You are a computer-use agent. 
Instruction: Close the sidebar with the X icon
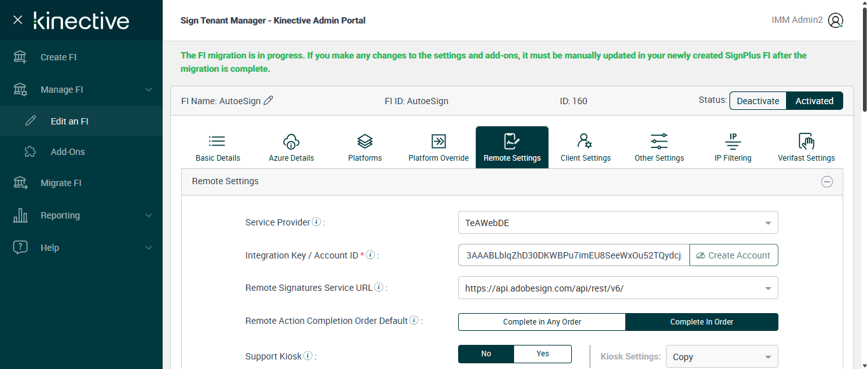(x=18, y=20)
